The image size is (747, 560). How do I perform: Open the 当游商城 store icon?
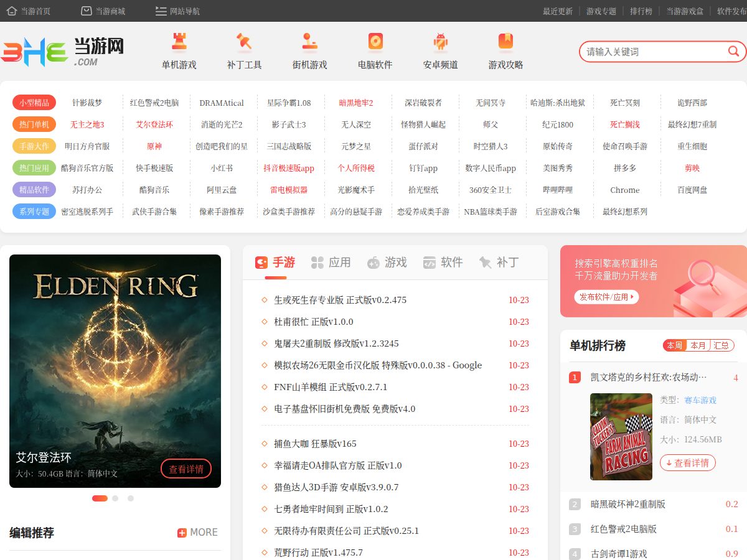(x=87, y=11)
